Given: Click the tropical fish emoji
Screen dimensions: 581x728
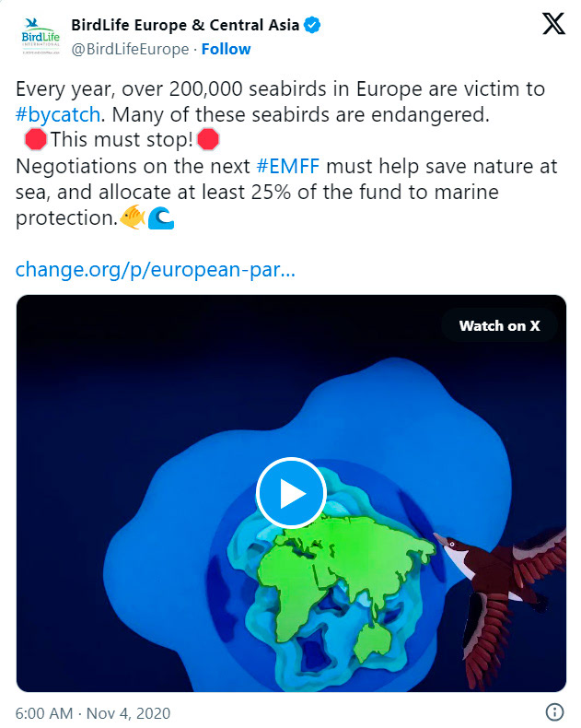Looking at the screenshot, I should pyautogui.click(x=133, y=217).
